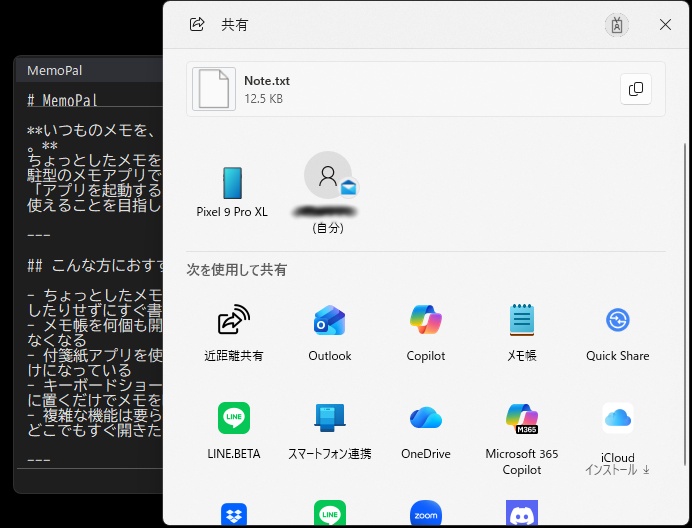Share the file via Zoom

[x=426, y=513]
